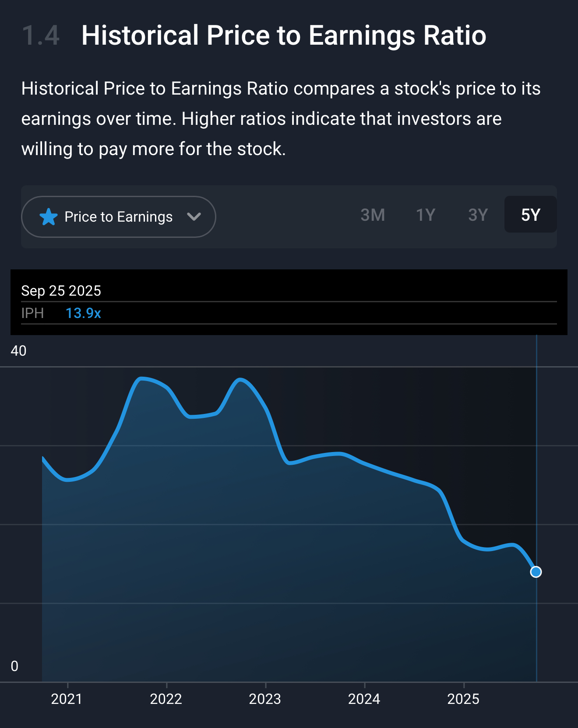Open the Price to Earnings metric selector
The width and height of the screenshot is (578, 728).
point(118,217)
